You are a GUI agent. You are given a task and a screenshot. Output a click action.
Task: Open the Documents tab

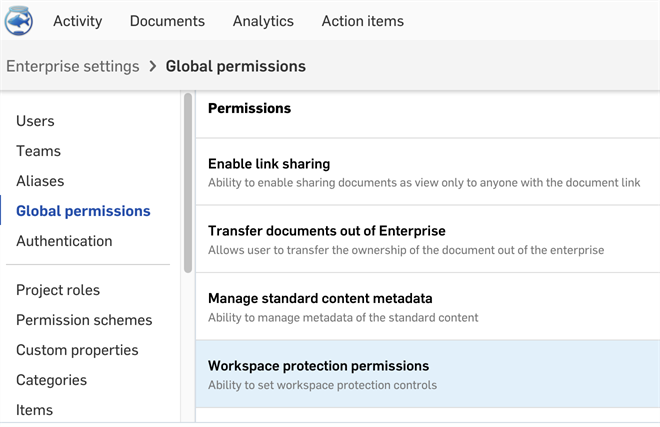(x=167, y=21)
